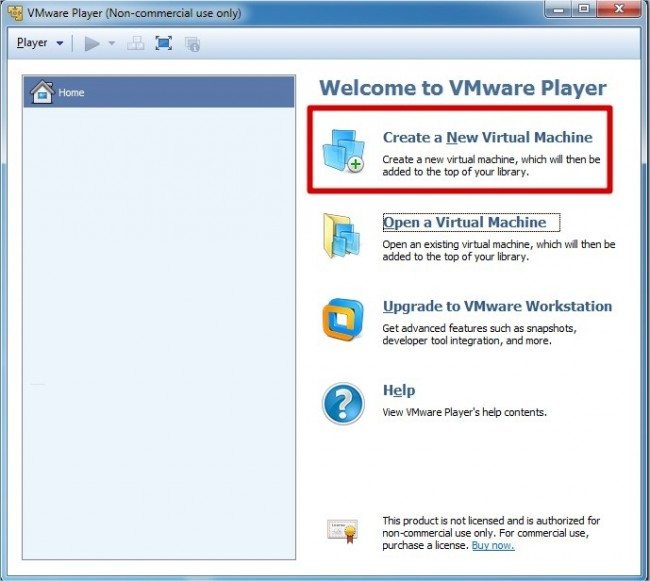The image size is (650, 581).
Task: Click Open a Virtual Machine link
Action: [464, 222]
